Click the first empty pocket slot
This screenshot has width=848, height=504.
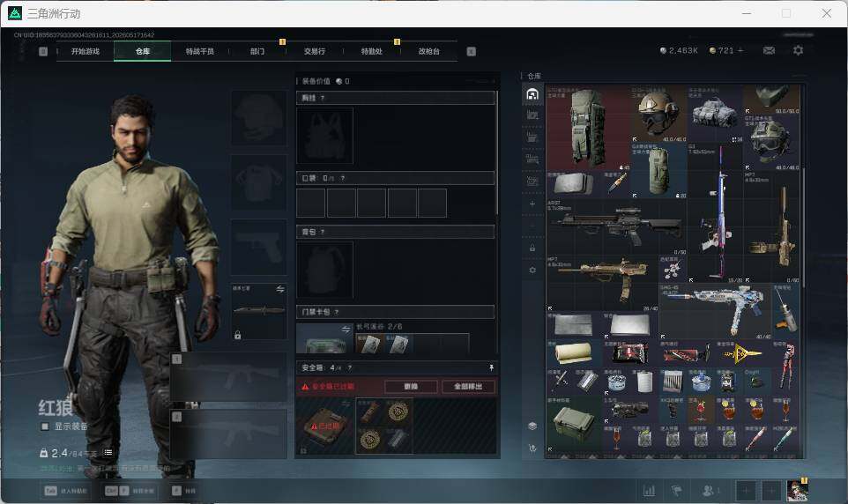(311, 203)
